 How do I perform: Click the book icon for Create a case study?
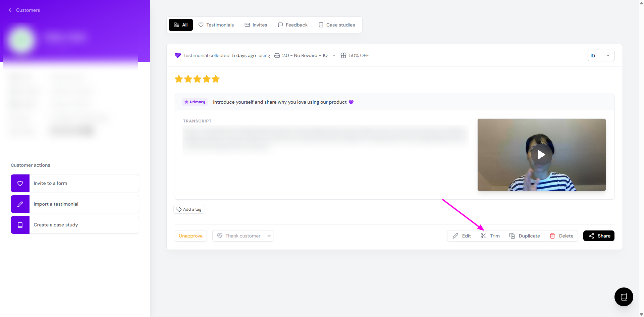[x=20, y=225]
